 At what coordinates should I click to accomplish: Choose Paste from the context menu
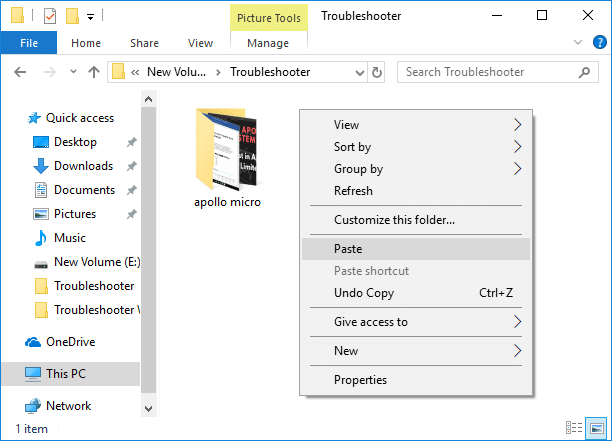(348, 249)
